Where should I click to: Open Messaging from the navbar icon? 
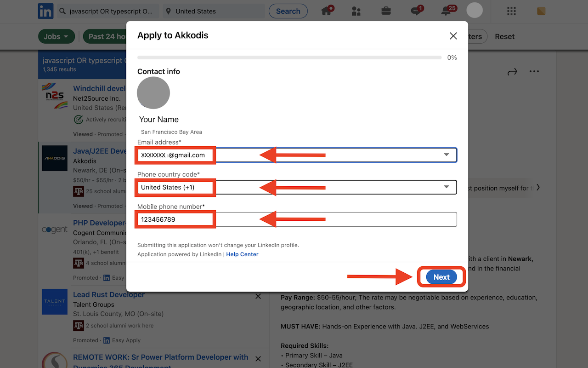[x=415, y=10]
